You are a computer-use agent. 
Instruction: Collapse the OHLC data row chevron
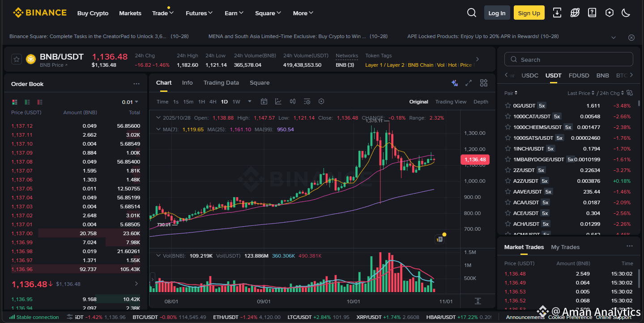point(158,118)
